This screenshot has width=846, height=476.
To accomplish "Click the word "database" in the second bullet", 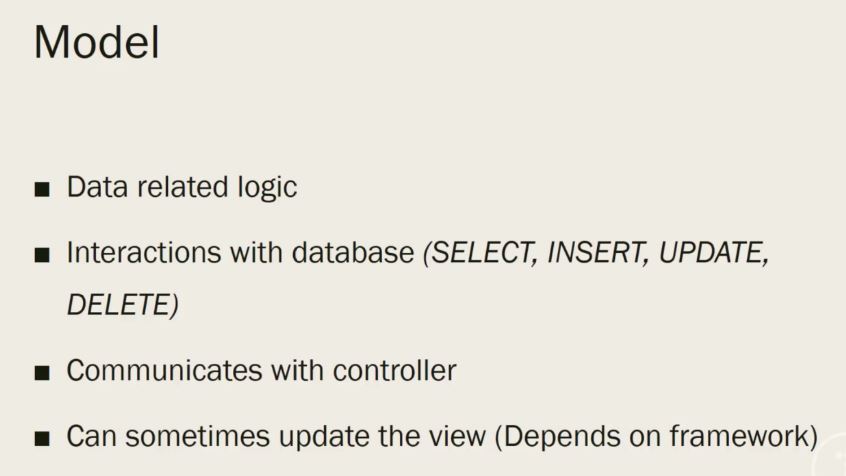I will point(353,253).
